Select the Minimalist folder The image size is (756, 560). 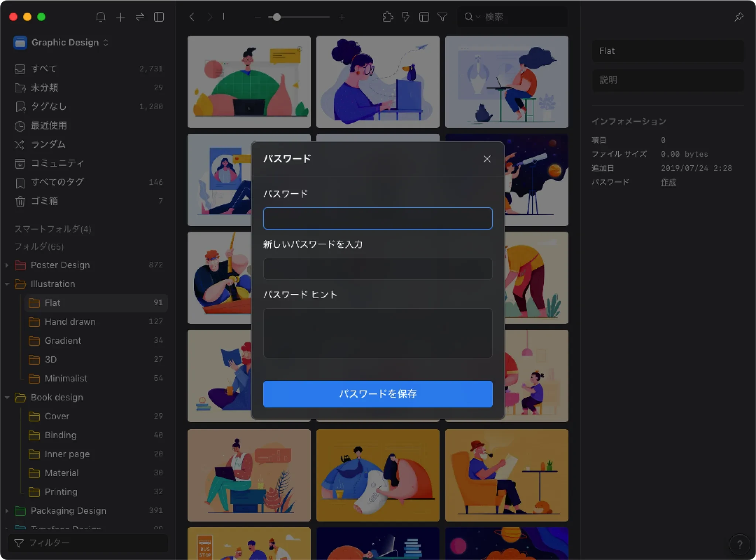(96, 378)
